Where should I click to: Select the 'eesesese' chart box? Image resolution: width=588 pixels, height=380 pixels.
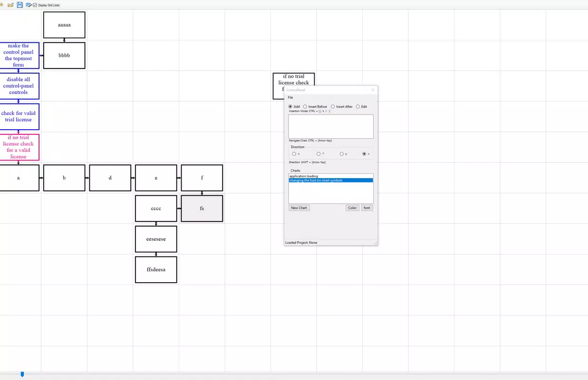tap(156, 239)
